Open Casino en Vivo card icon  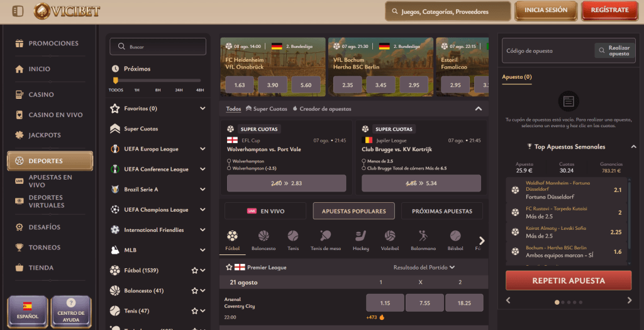tap(19, 115)
